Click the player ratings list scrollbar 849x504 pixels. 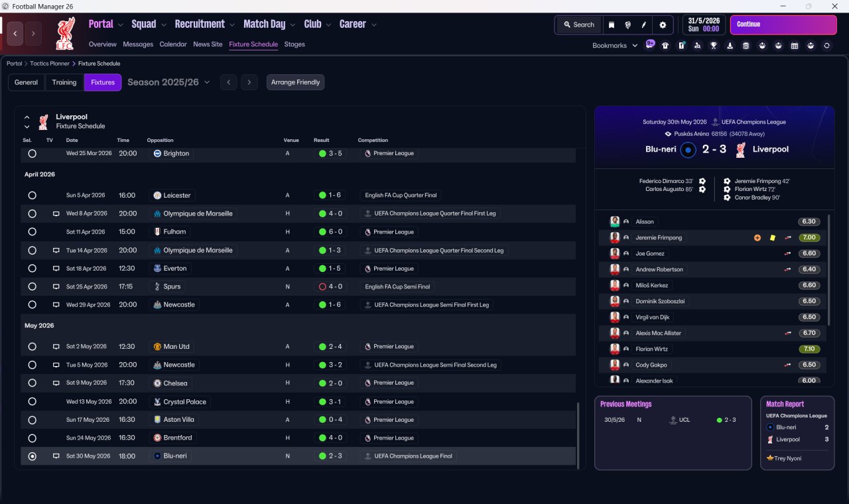pos(829,269)
